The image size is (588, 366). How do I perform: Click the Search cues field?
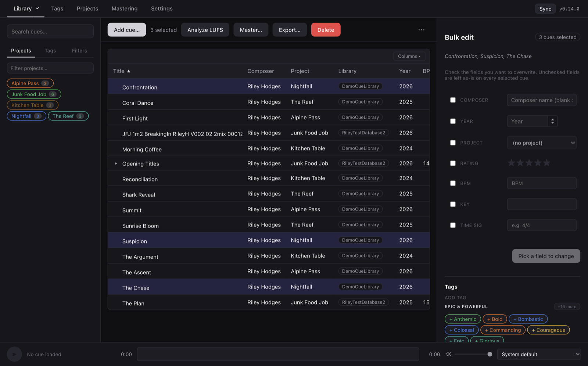[x=50, y=32]
